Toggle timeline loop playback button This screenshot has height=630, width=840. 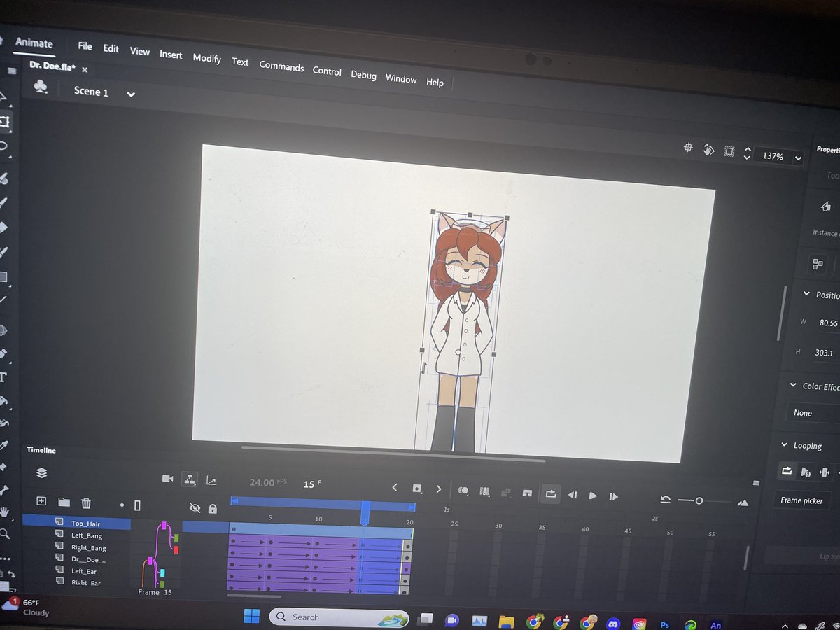(x=550, y=493)
